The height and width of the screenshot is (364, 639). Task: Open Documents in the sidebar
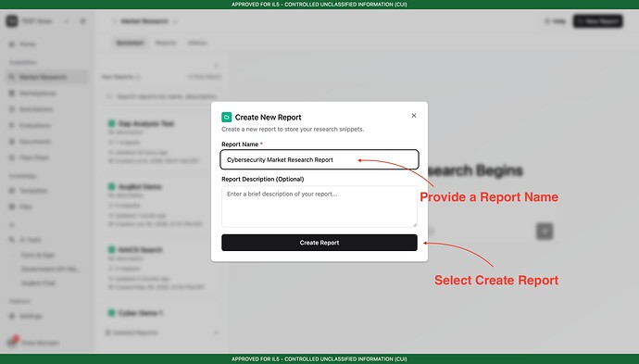point(31,142)
